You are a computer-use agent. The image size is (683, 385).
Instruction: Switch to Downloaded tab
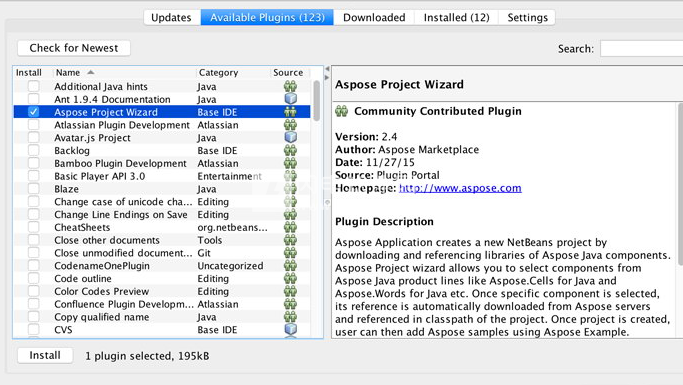(x=374, y=17)
